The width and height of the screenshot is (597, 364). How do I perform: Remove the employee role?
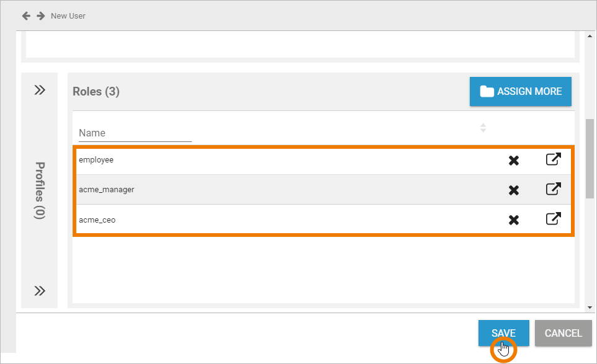[514, 161]
